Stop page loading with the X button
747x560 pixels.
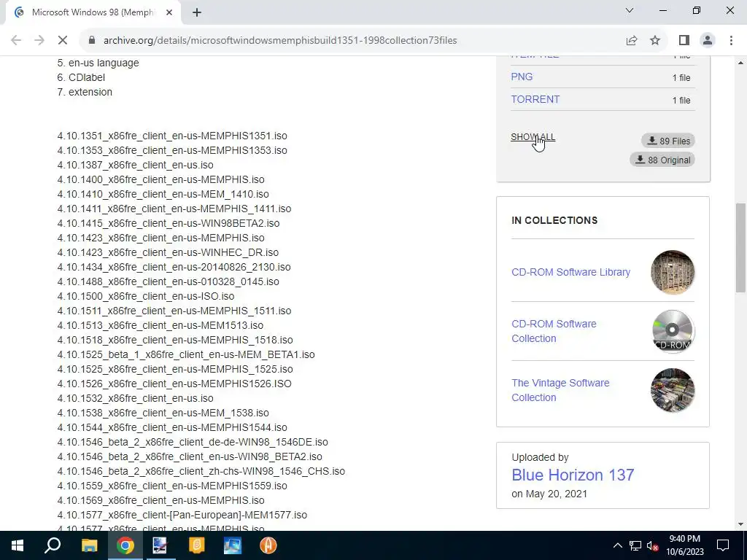tap(63, 41)
